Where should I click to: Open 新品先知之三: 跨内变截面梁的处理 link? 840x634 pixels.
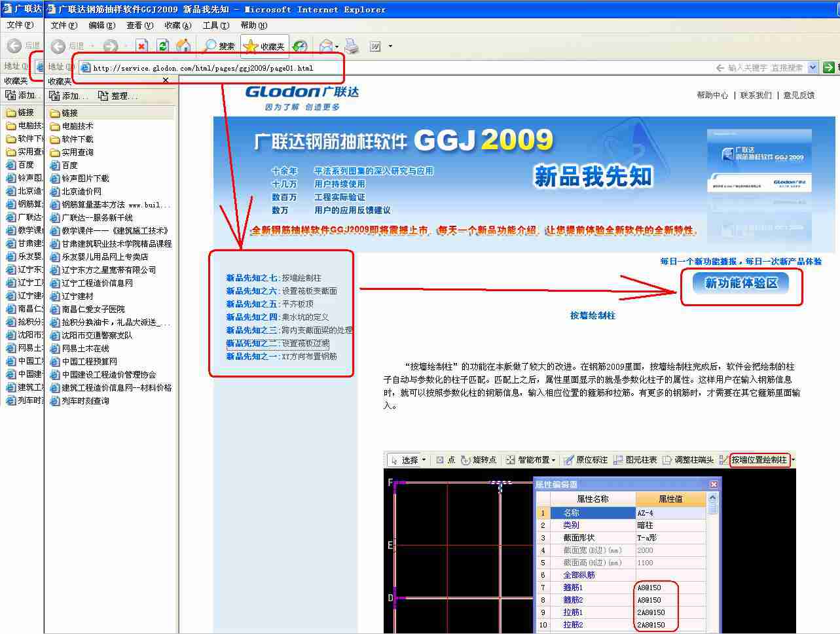pos(289,330)
